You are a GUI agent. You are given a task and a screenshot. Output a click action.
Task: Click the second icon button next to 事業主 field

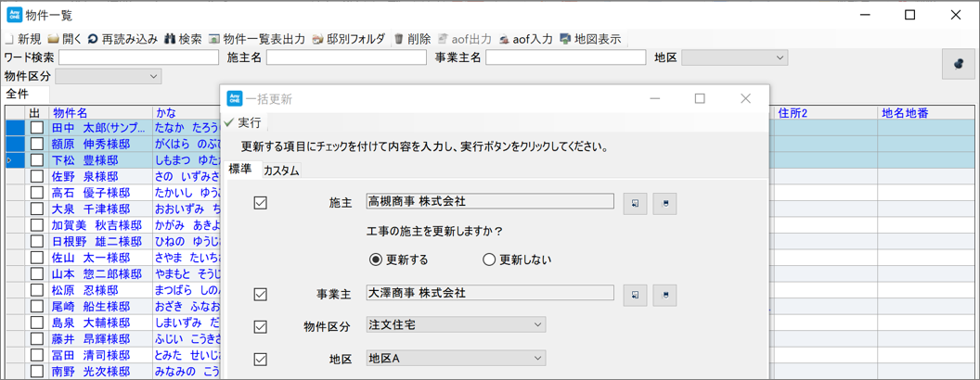[x=665, y=295]
